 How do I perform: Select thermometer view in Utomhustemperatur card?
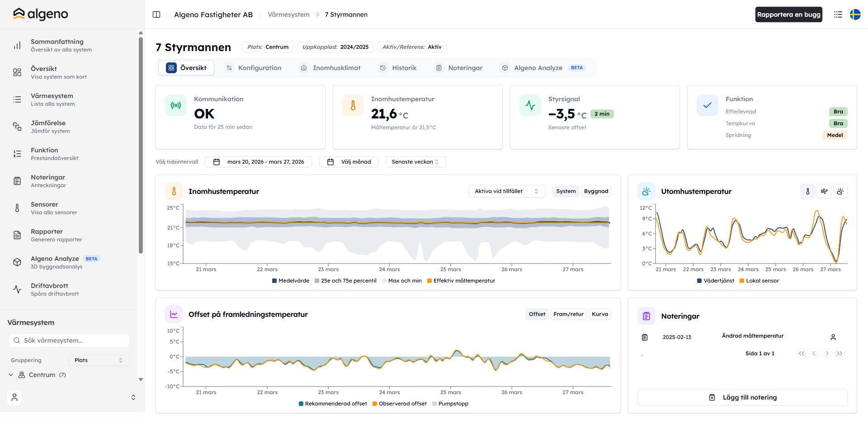tap(808, 191)
